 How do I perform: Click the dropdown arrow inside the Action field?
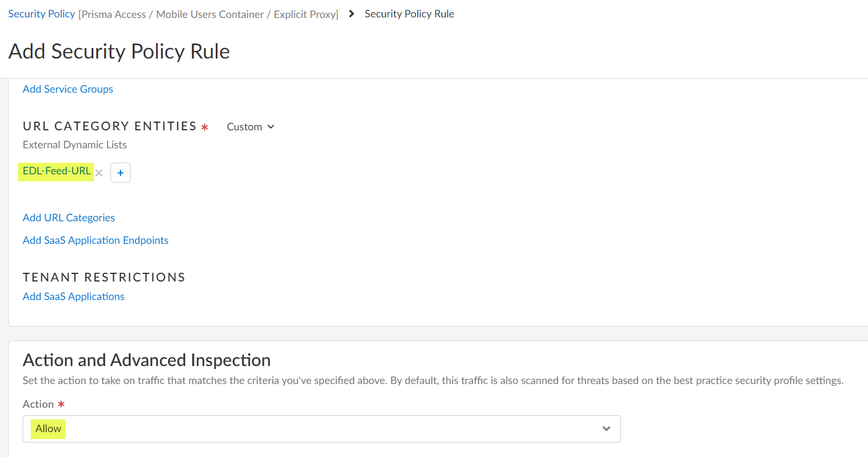click(x=606, y=429)
